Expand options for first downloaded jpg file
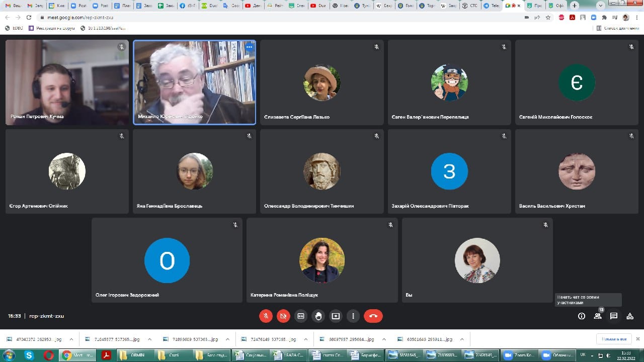 click(x=71, y=339)
